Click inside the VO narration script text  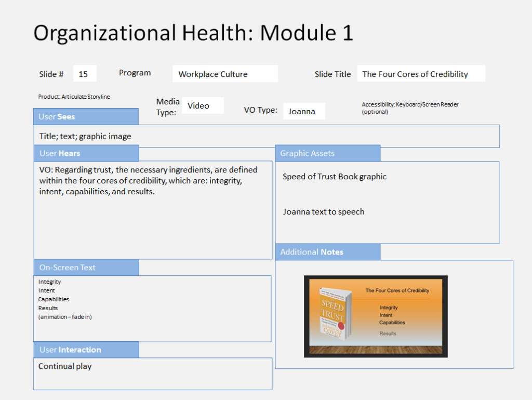(x=148, y=181)
